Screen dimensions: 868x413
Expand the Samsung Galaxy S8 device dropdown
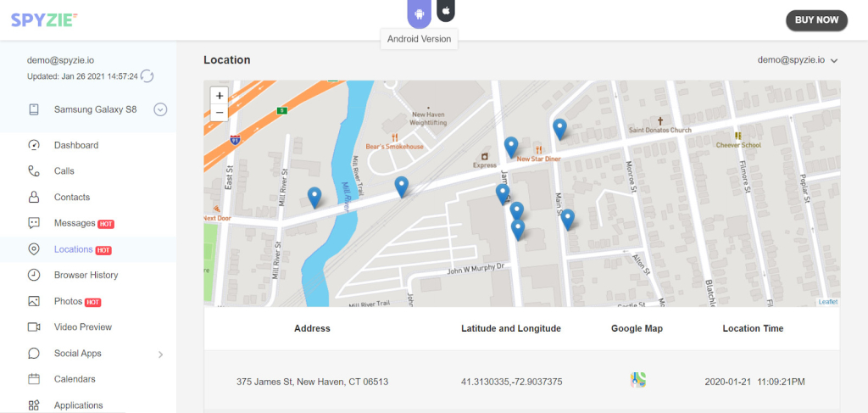click(160, 109)
